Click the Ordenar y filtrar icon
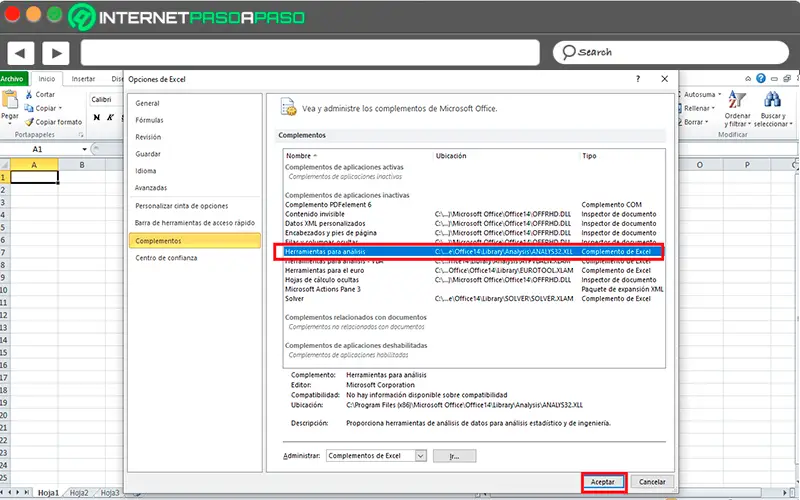This screenshot has height=500, width=800. pyautogui.click(x=737, y=100)
